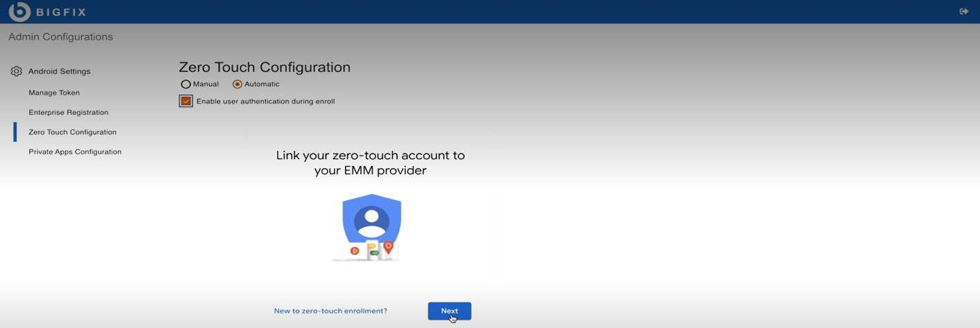Click the BIGFIX wordmark text
Screen dimensions: 980x328
(61, 12)
